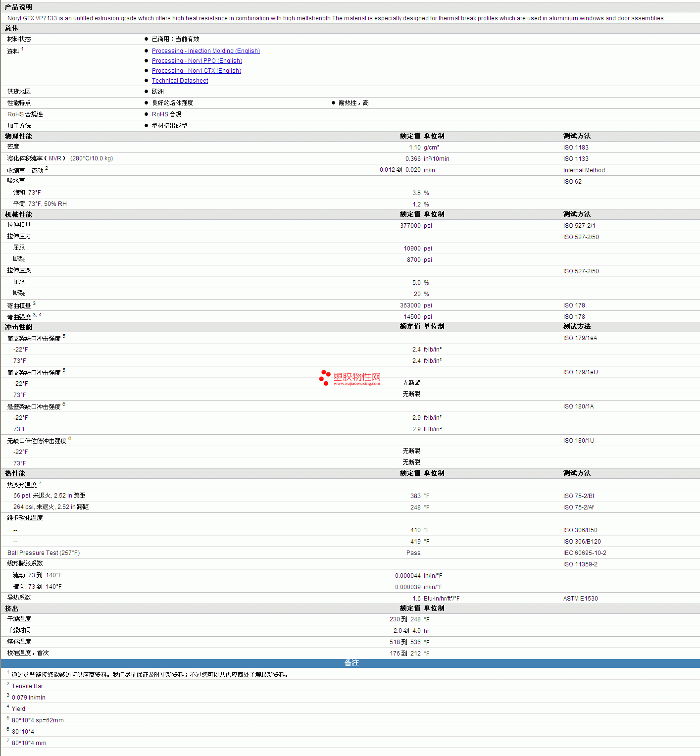Image resolution: width=700 pixels, height=756 pixels.
Task: Select the Ball Pressure Test result Pass
Action: 413,553
